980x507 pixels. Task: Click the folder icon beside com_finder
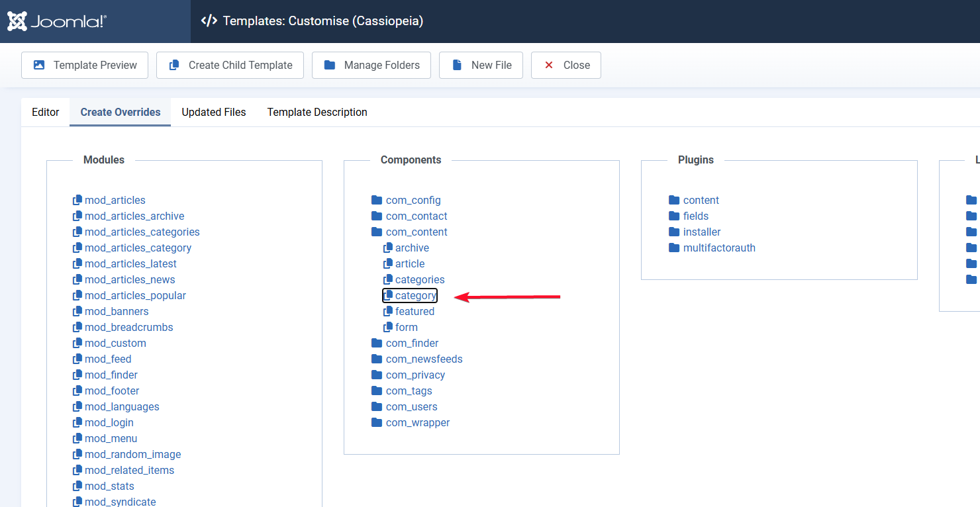(377, 343)
